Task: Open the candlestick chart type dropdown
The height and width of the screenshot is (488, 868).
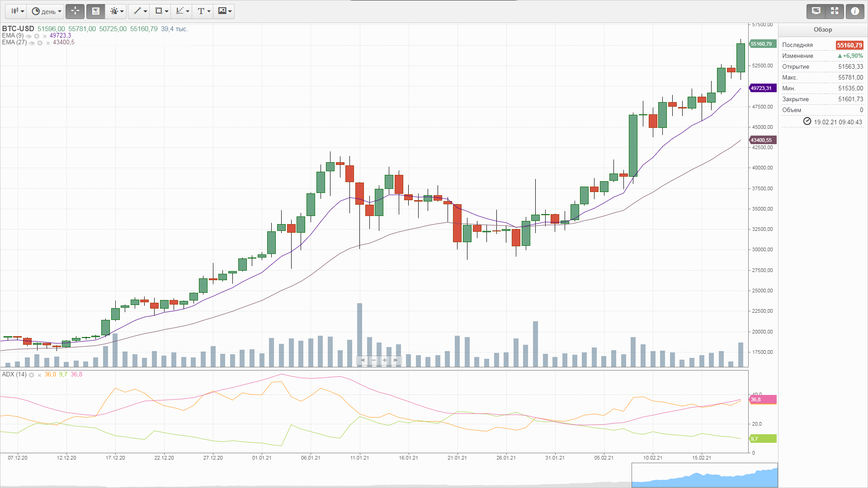Action: [x=17, y=11]
